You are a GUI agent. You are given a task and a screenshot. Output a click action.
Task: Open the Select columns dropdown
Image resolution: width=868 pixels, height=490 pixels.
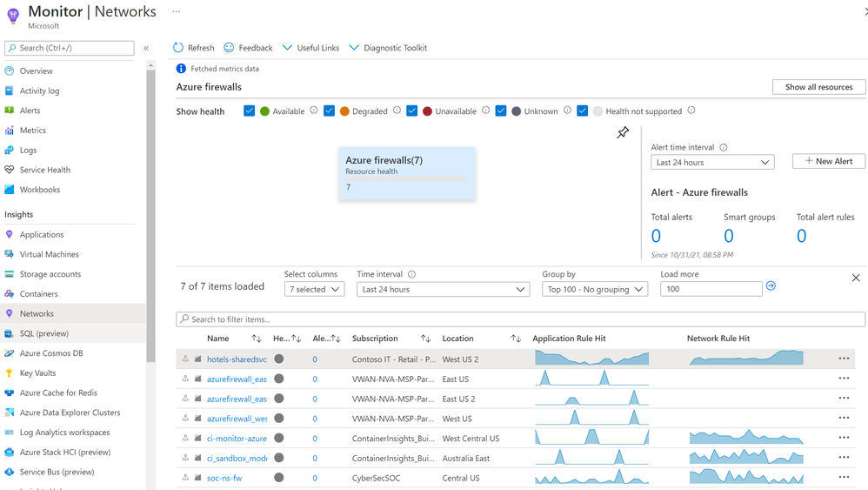click(x=314, y=290)
